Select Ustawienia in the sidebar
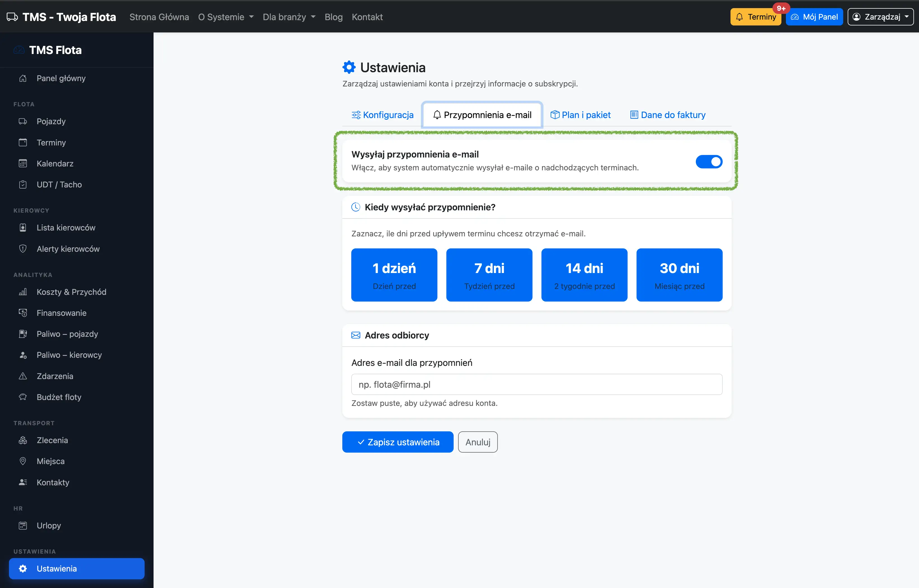The height and width of the screenshot is (588, 919). pos(77,568)
